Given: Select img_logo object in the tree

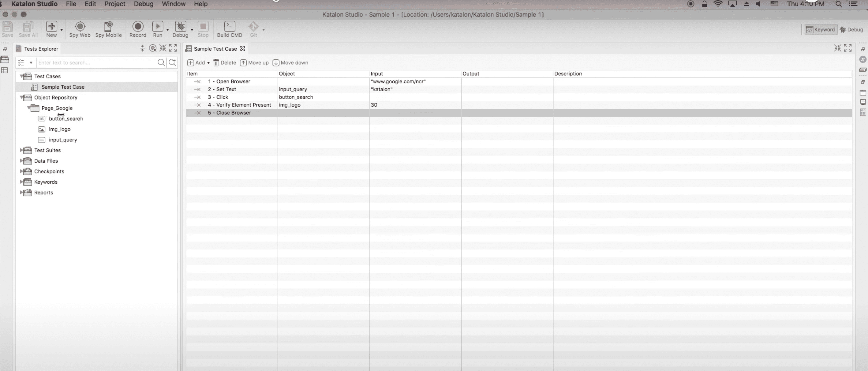Looking at the screenshot, I should coord(60,129).
